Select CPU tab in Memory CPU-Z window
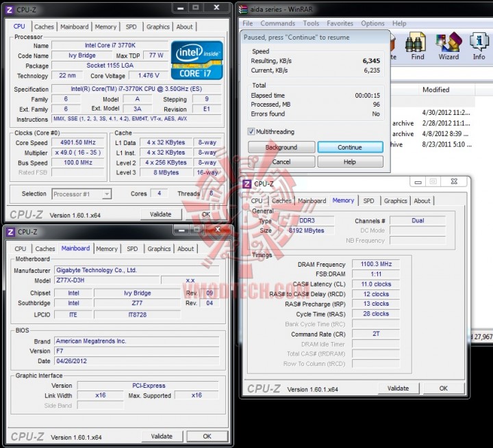This screenshot has height=448, width=493. tap(257, 201)
